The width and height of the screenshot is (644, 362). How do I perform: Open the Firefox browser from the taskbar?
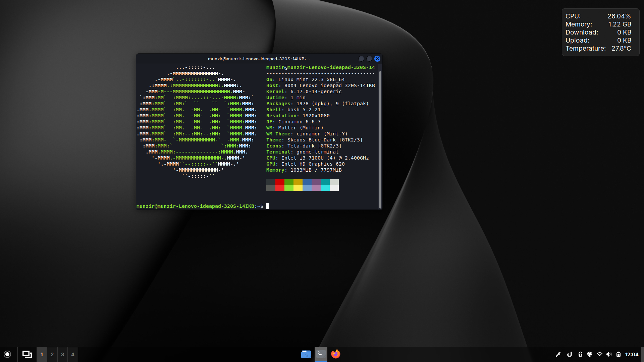coord(336,354)
